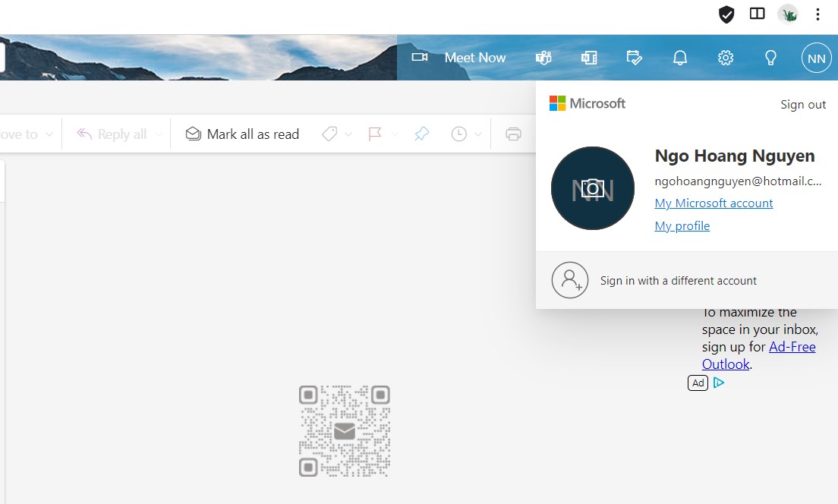Click the Reply all button
Viewport: 838px width, 504px height.
point(112,134)
